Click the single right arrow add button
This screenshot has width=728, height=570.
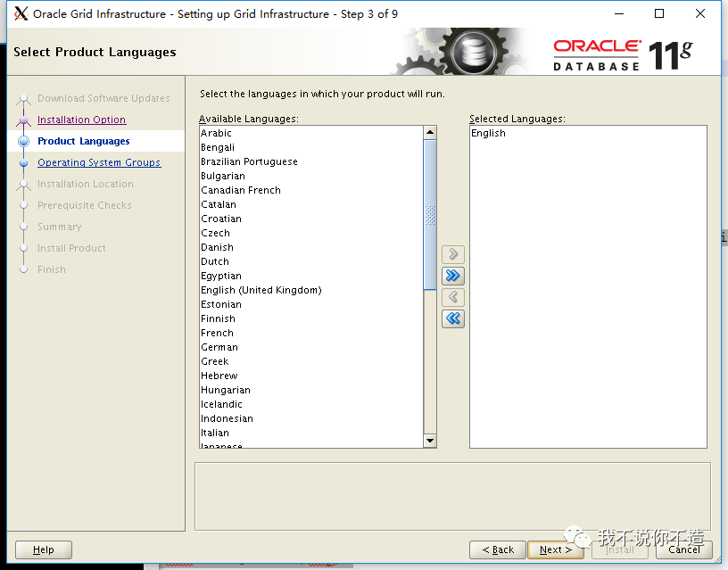(452, 254)
